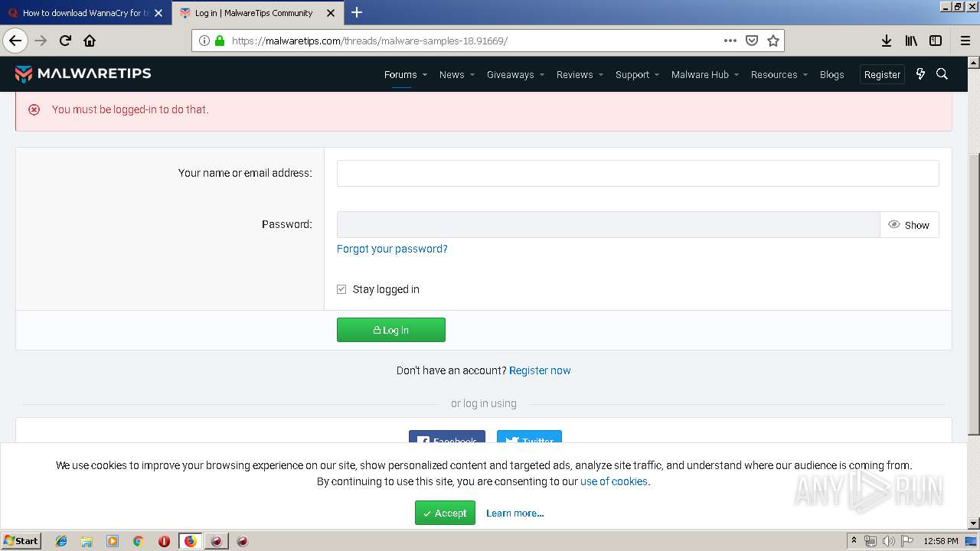
Task: Close the WannaCry tab
Action: tap(158, 13)
